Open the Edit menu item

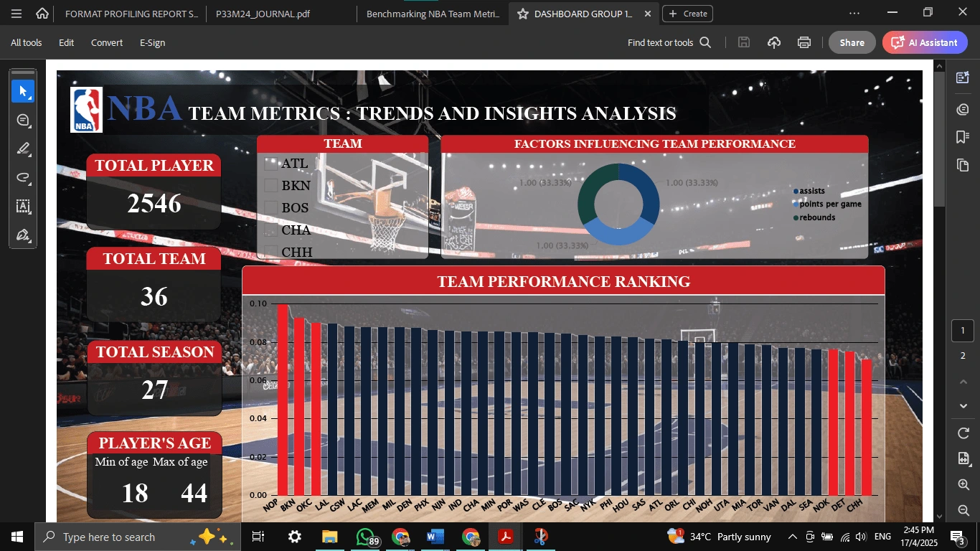tap(67, 42)
